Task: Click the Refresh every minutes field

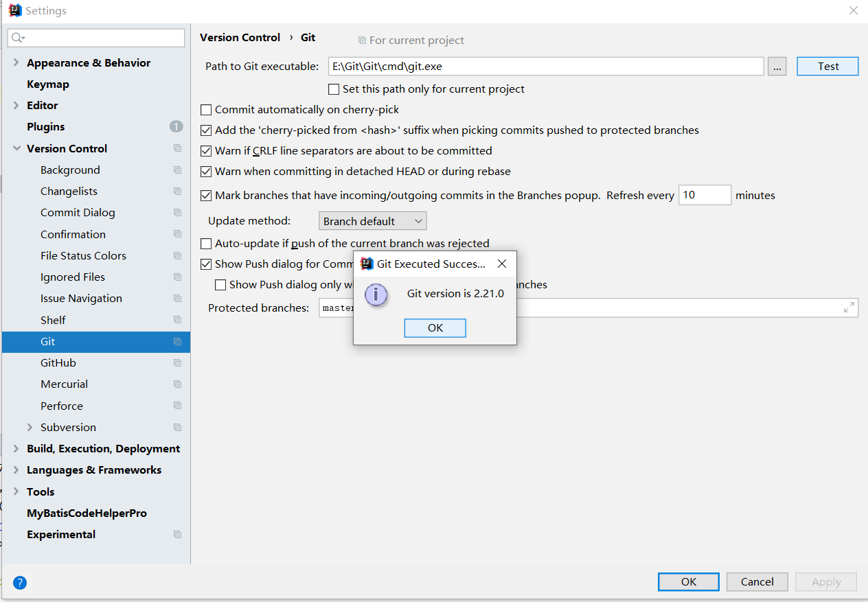Action: click(x=704, y=195)
